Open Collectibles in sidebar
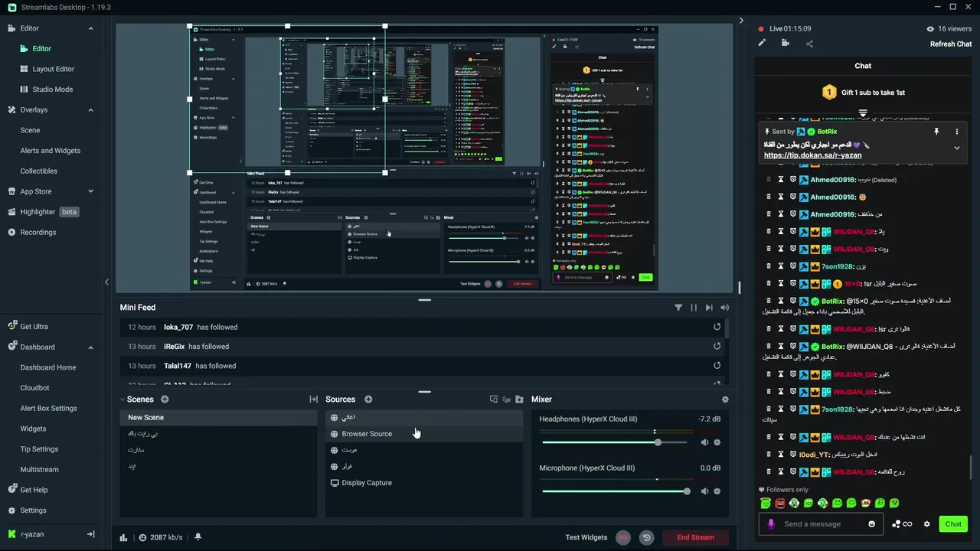 [x=39, y=171]
